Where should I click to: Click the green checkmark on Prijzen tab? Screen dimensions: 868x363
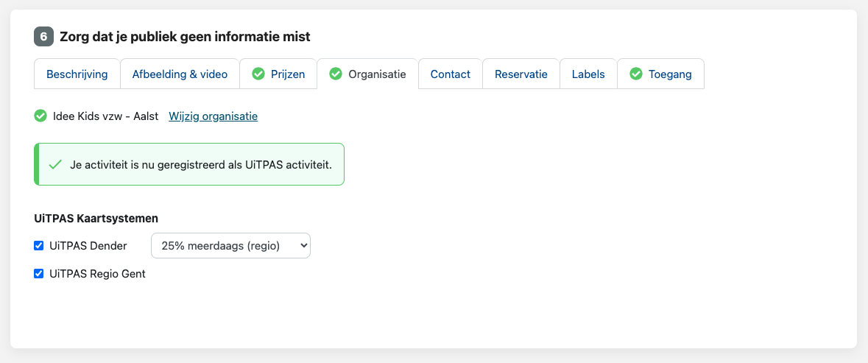click(x=258, y=74)
